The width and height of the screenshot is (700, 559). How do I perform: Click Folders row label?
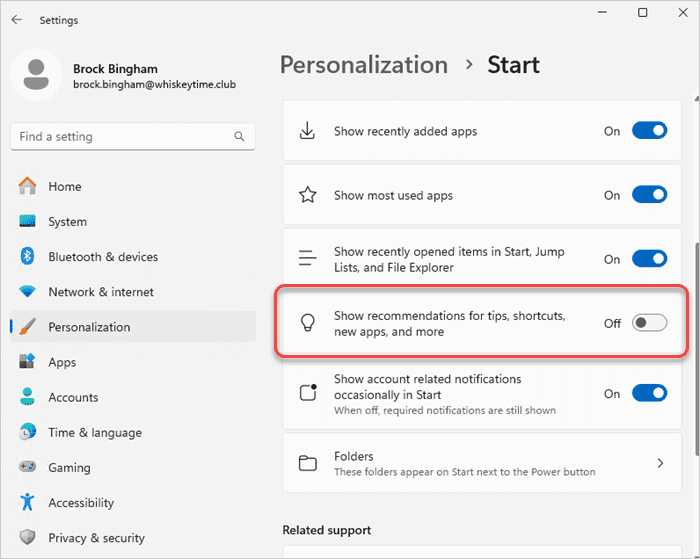click(x=354, y=456)
